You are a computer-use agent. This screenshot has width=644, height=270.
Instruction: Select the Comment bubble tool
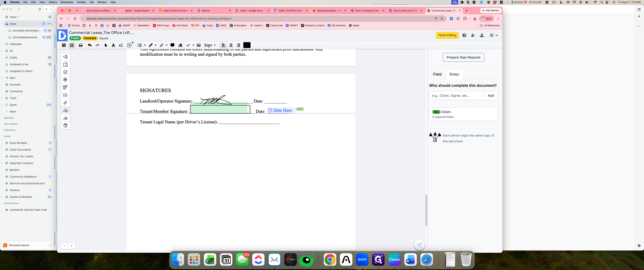point(172,45)
